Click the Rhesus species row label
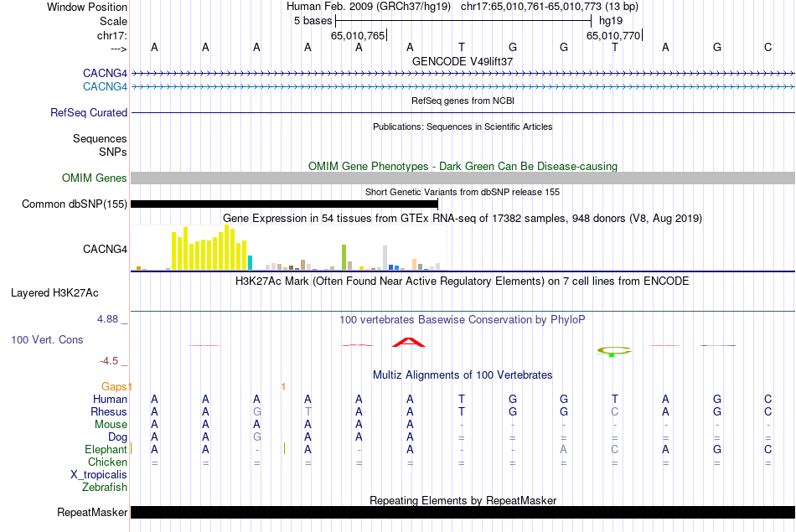Image resolution: width=796 pixels, height=532 pixels. tap(109, 411)
